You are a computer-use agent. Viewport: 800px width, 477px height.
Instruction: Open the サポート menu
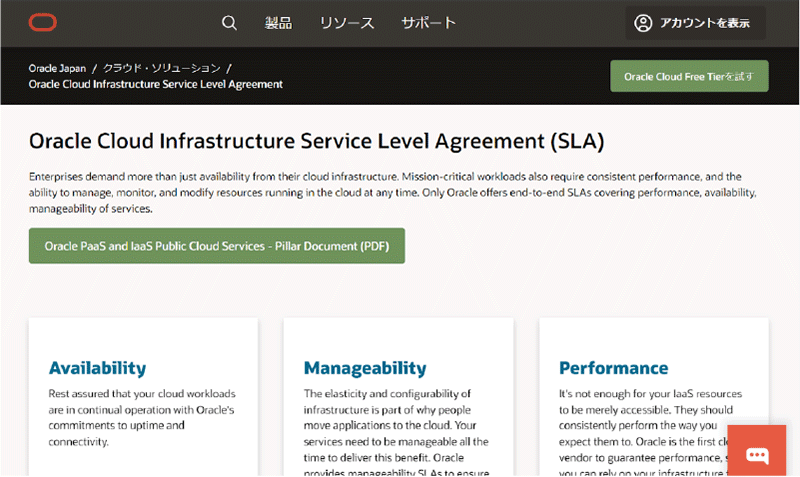pyautogui.click(x=428, y=23)
